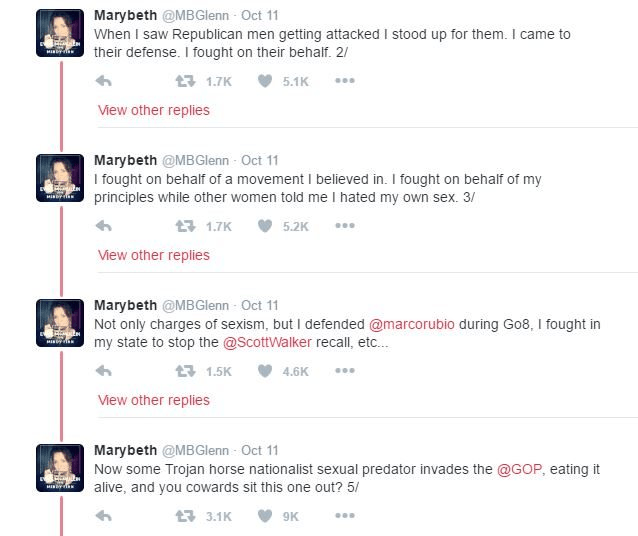Screen dimensions: 638x536
Task: Retweet the tweet with 1.7K retweets ending 2/
Action: (183, 82)
